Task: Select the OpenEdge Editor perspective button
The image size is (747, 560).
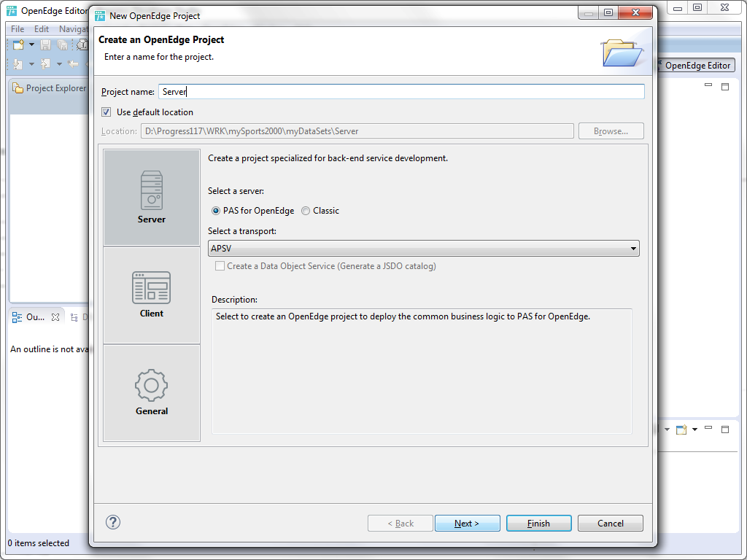Action: pos(697,66)
